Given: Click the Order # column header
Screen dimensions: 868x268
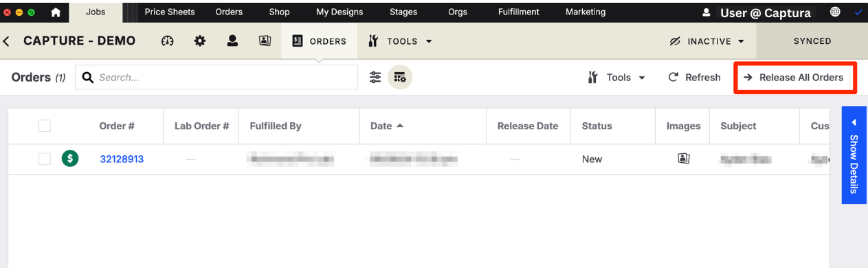Looking at the screenshot, I should [x=117, y=126].
